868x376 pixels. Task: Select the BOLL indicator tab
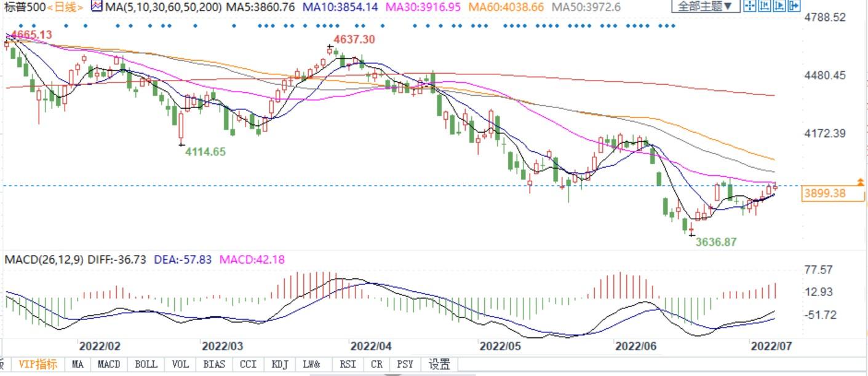coord(146,364)
